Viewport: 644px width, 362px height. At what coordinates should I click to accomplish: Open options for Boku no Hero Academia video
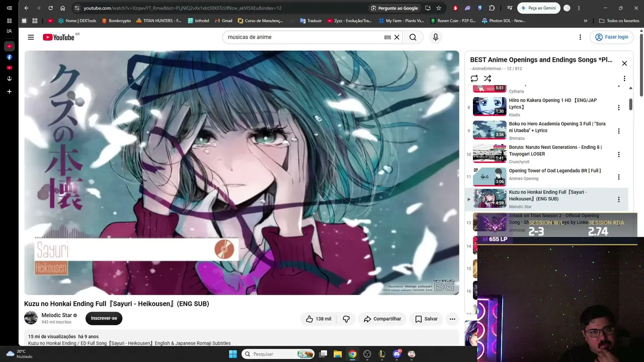[619, 131]
